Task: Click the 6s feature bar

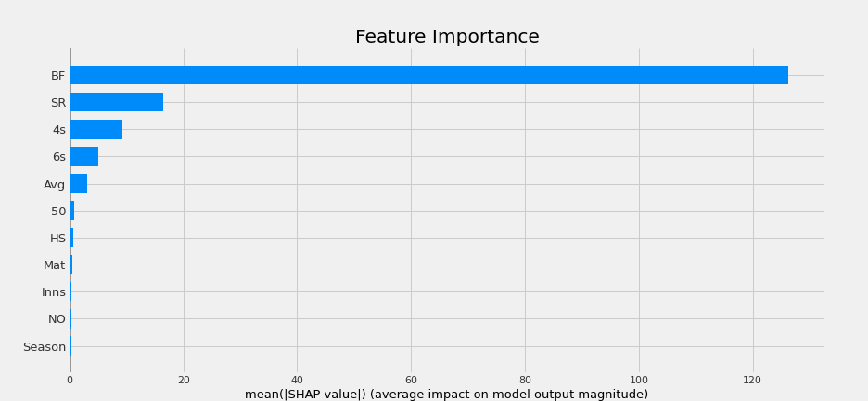Action: click(84, 157)
